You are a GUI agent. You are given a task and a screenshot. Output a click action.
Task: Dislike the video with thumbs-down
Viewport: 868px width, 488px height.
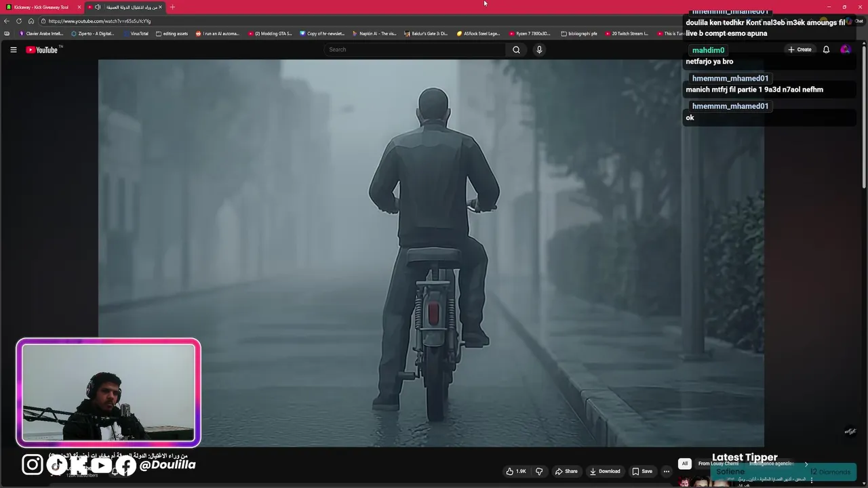pos(539,471)
